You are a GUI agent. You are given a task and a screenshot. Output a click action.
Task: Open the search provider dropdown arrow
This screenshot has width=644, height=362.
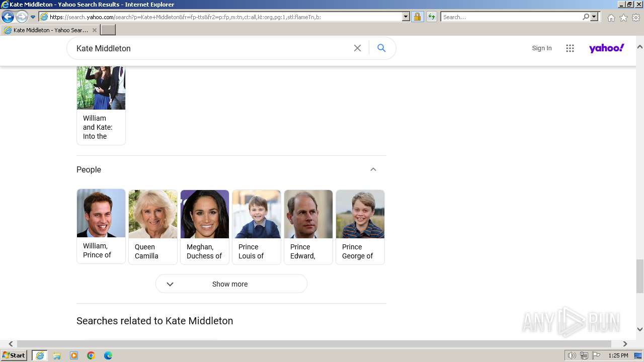(594, 17)
